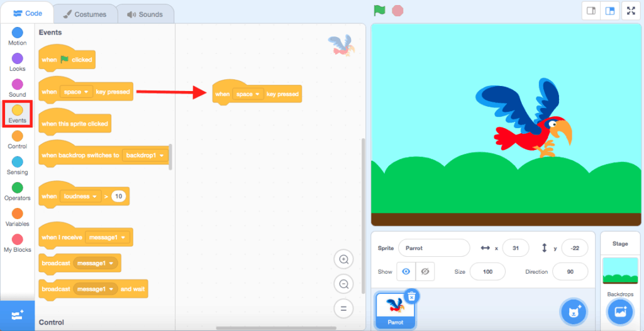This screenshot has height=331, width=644.
Task: Select the Variables category circle
Action: click(17, 214)
